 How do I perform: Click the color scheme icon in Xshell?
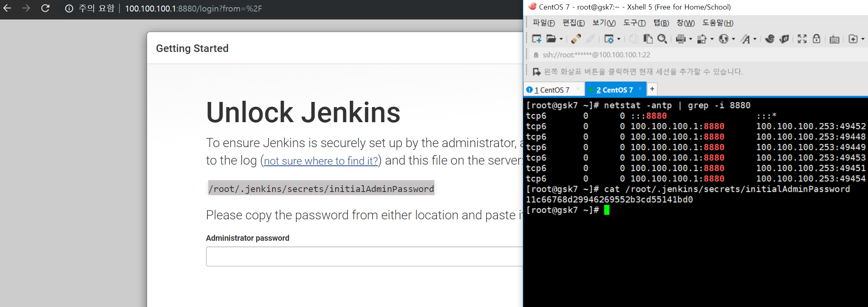tap(702, 39)
